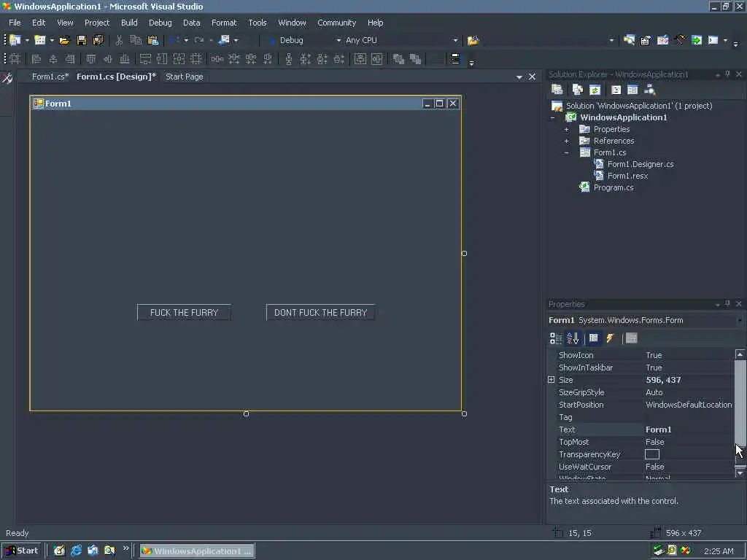Click the Paste clipboard icon
The image size is (747, 560).
(x=152, y=41)
